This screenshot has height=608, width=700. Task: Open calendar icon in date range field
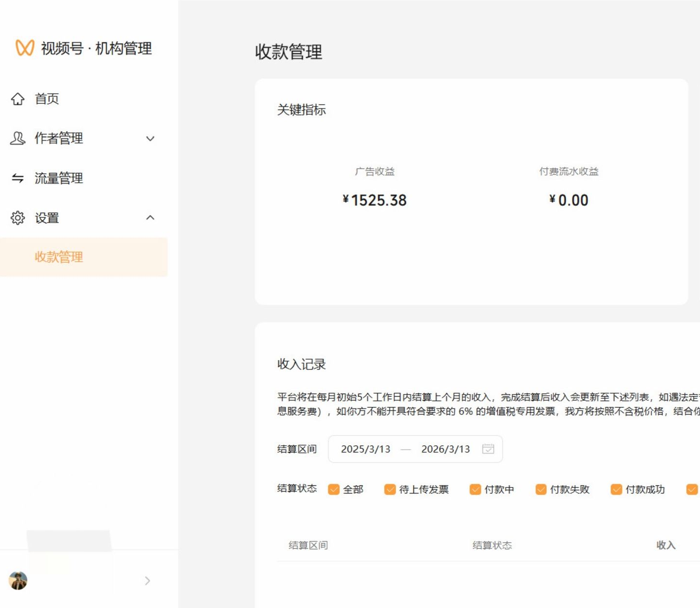488,449
